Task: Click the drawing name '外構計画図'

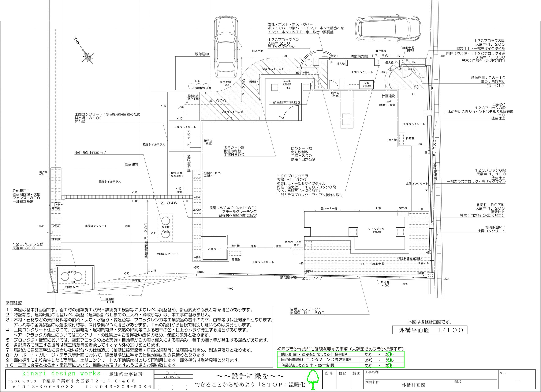Action: tap(413, 385)
